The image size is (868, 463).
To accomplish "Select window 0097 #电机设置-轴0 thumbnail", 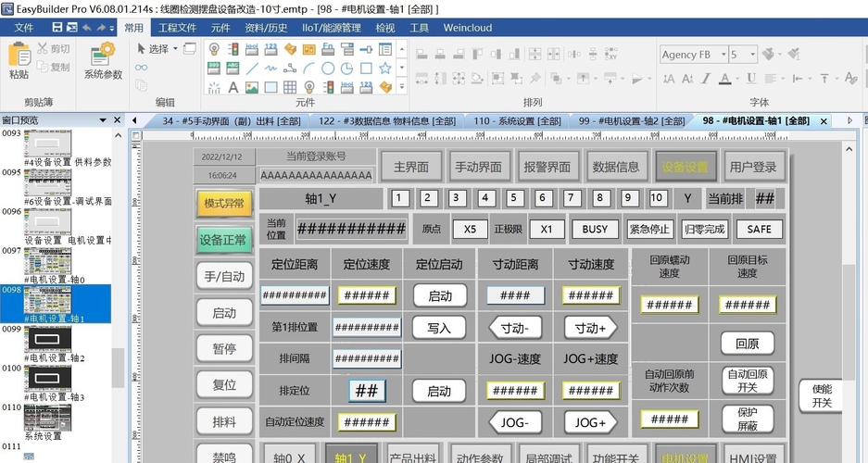I will click(47, 260).
